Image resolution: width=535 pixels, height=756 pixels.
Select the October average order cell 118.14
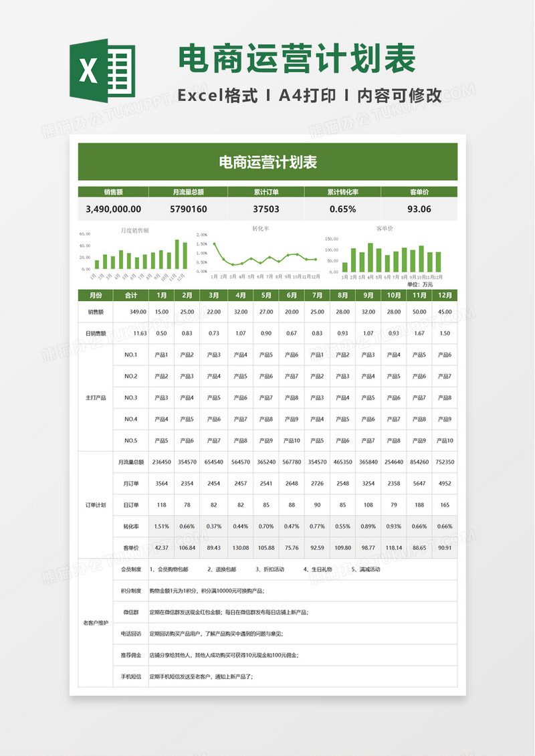pyautogui.click(x=394, y=548)
